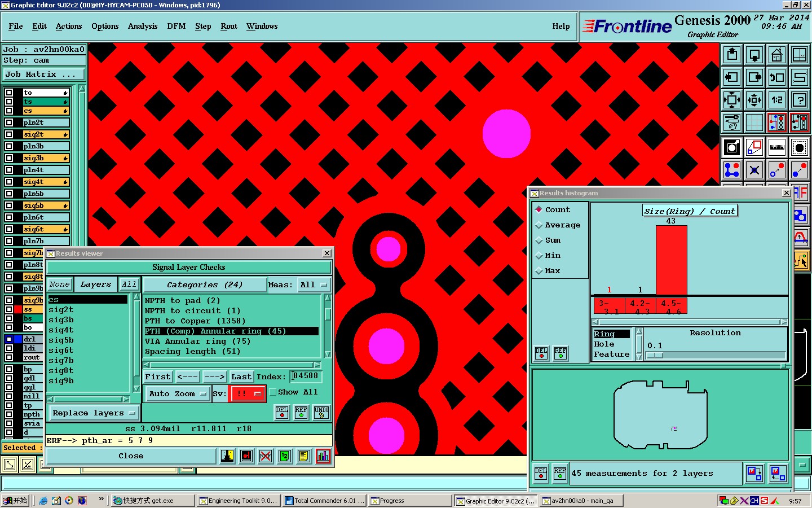This screenshot has width=812, height=508.
Task: Click the REF icon in Results viewer
Action: [301, 412]
